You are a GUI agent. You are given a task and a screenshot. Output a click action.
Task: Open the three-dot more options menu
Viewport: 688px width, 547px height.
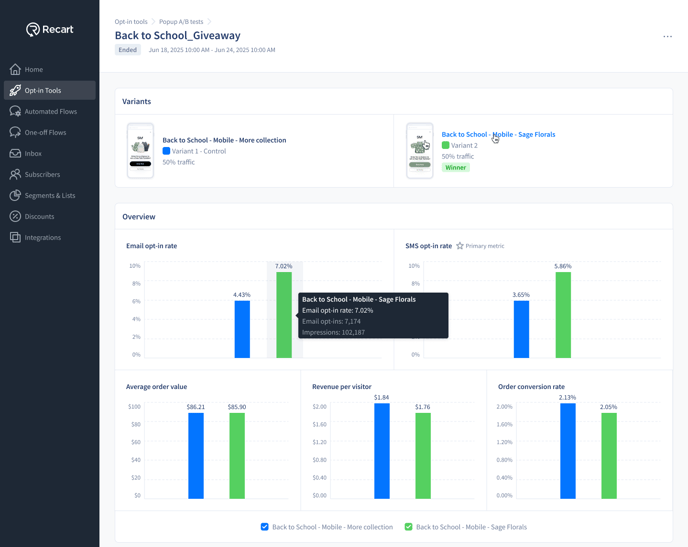(x=667, y=37)
